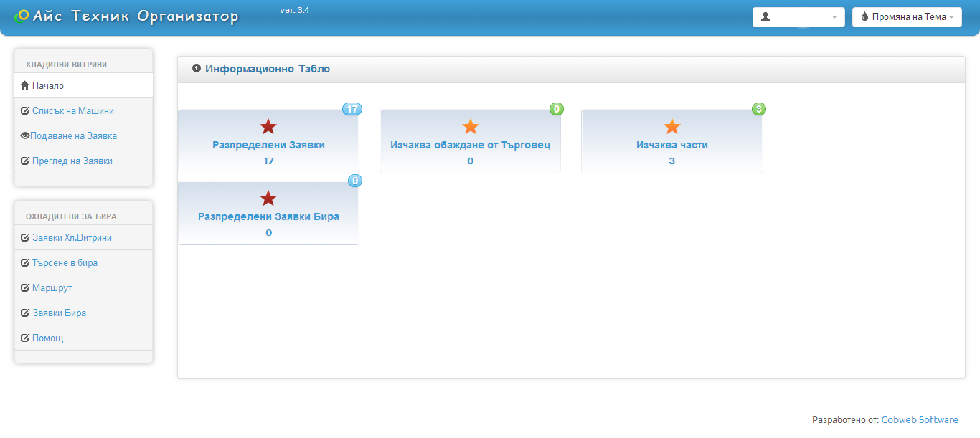Click the red star on Разпределени Заявки card
This screenshot has height=438, width=980.
point(268,127)
